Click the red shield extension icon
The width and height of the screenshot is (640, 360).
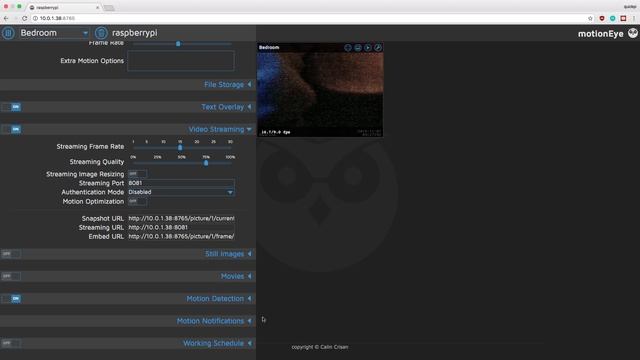[x=602, y=18]
